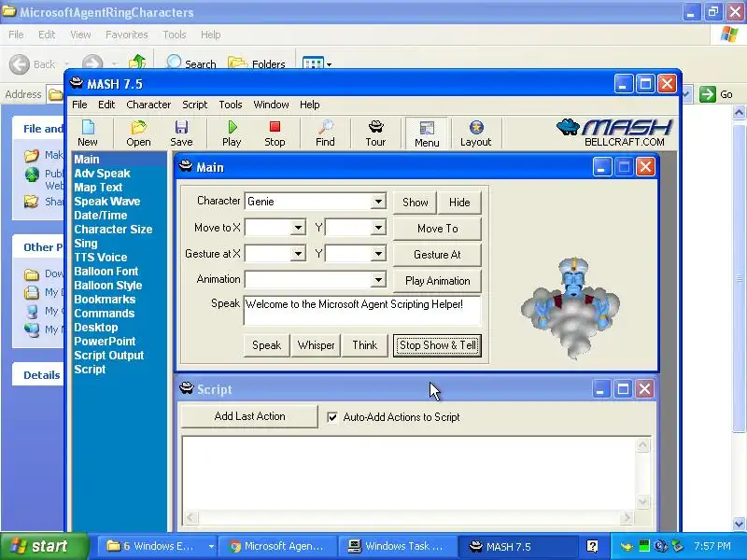Click Stop Show & Tell button
The height and width of the screenshot is (560, 747).
coord(437,345)
